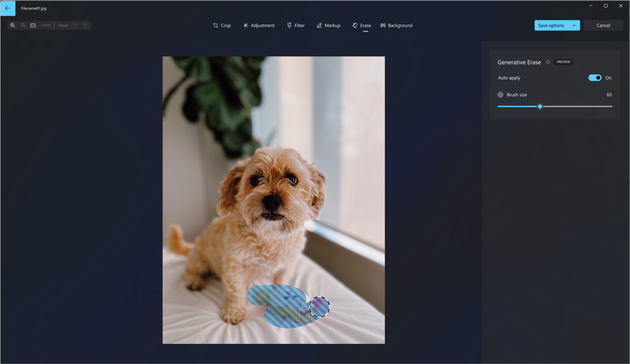Switch to the Erase tab
The image size is (630, 364).
point(362,25)
